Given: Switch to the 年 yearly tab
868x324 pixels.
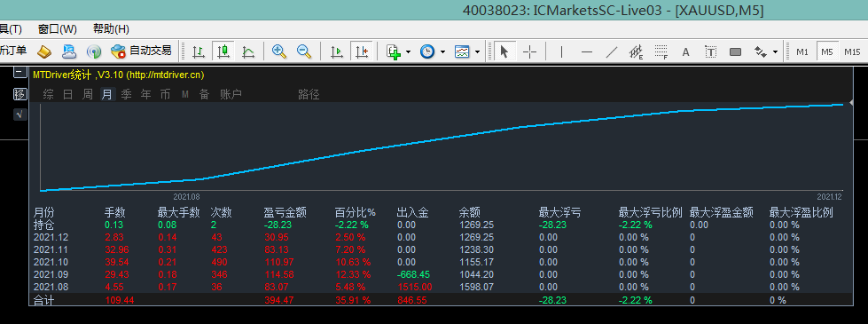Looking at the screenshot, I should pyautogui.click(x=145, y=95).
